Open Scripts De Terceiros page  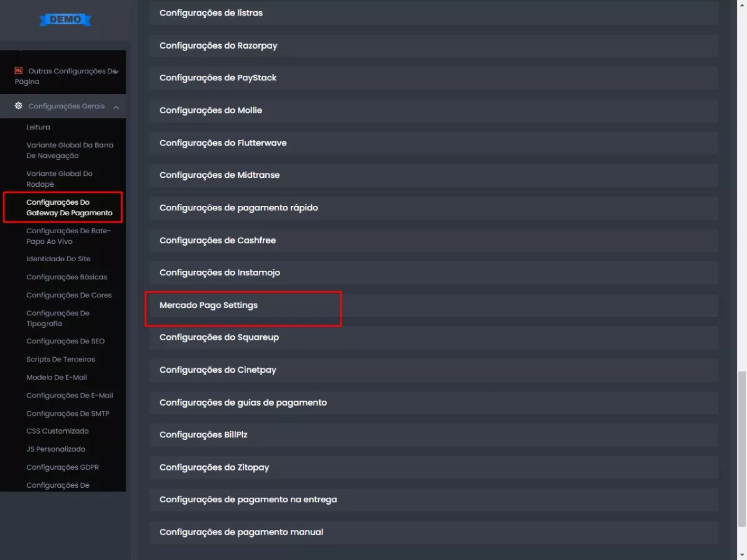point(61,359)
